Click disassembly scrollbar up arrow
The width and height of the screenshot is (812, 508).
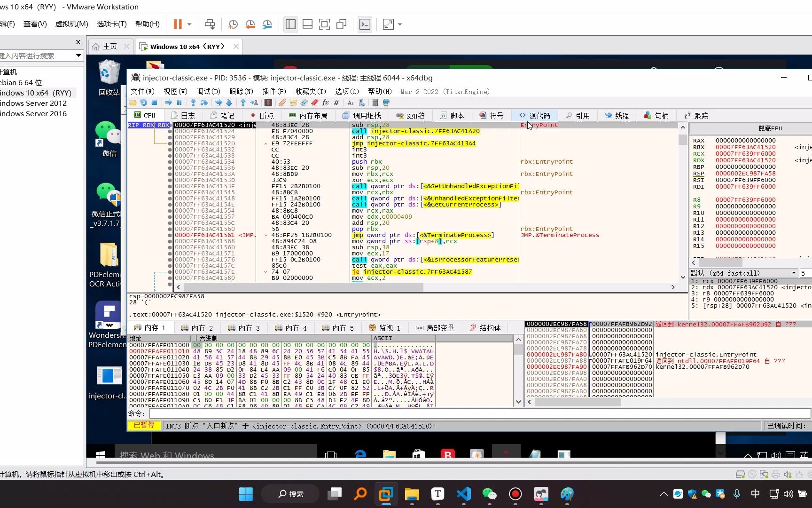683,127
